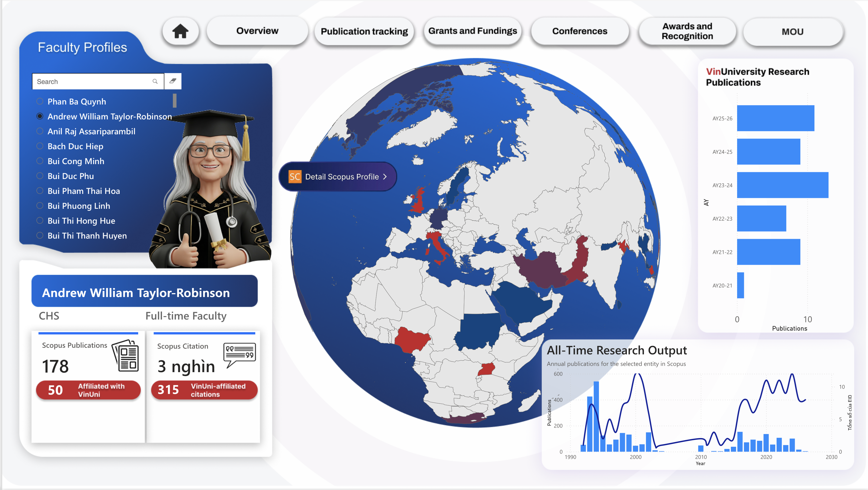Click the Faculty Profiles panel heading
The image size is (868, 490).
pyautogui.click(x=82, y=48)
